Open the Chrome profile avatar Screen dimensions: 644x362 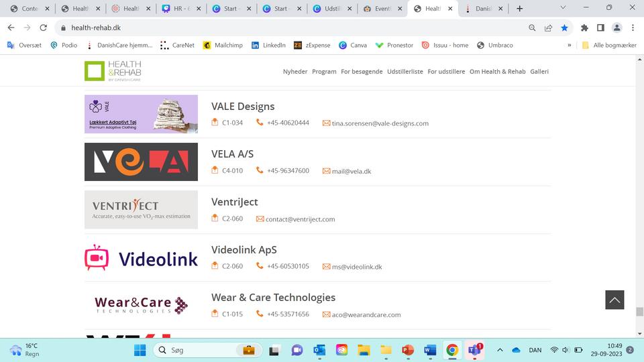tap(616, 27)
